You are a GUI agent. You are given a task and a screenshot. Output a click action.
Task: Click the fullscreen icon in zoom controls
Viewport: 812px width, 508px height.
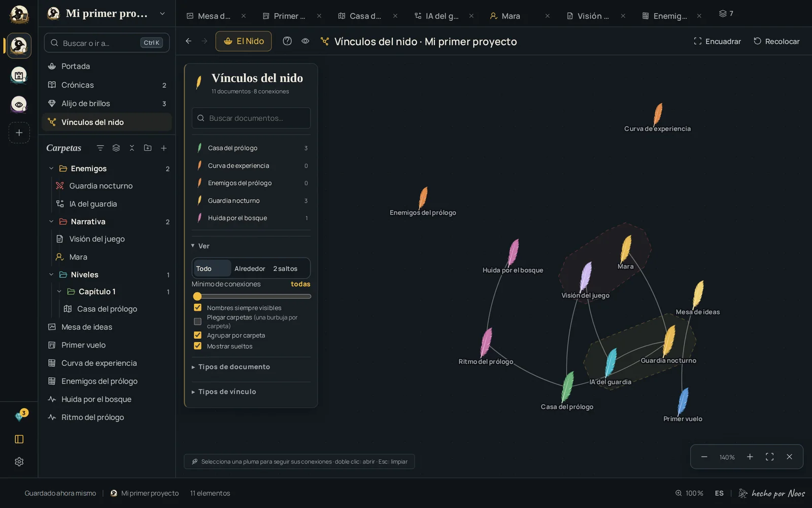tap(769, 457)
